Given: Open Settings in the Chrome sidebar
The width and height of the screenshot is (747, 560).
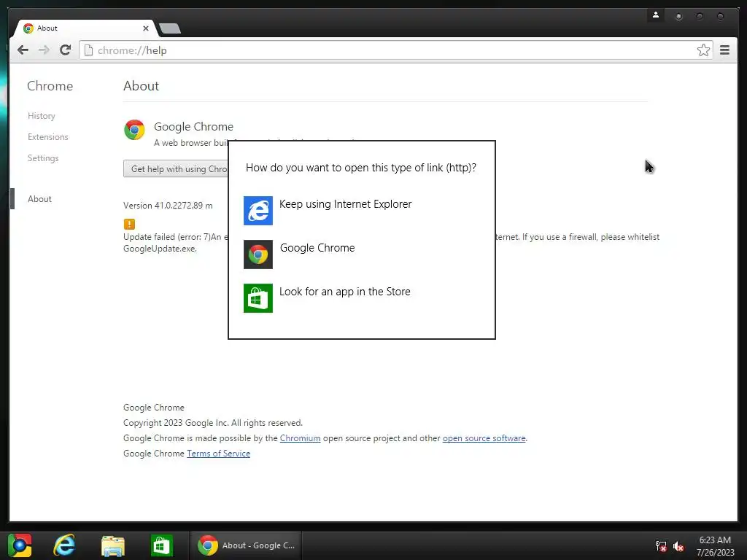Looking at the screenshot, I should click(43, 158).
